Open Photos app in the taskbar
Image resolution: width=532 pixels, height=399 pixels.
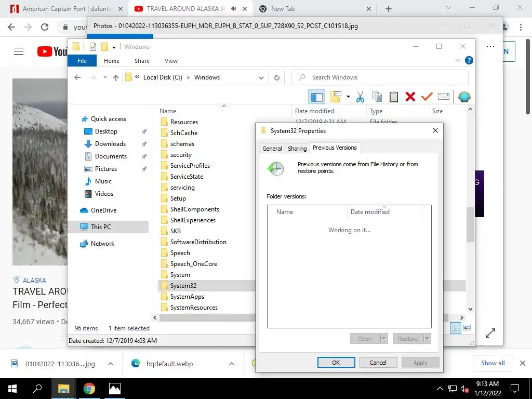pos(115,389)
